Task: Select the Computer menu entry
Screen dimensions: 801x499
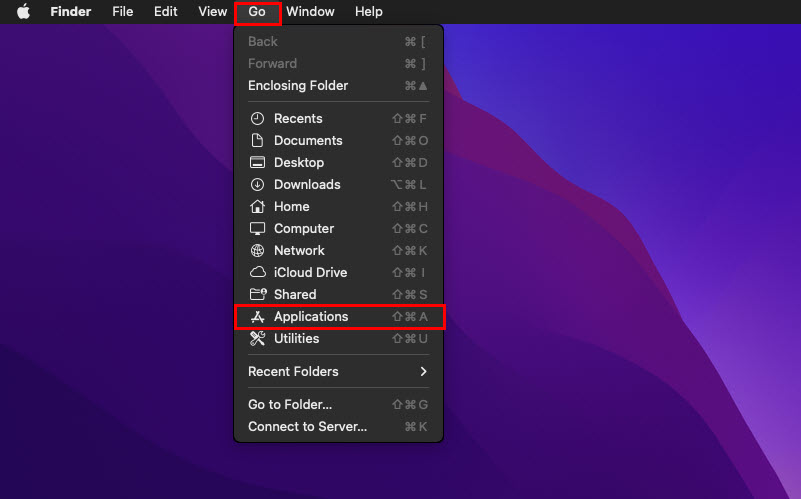Action: point(338,228)
